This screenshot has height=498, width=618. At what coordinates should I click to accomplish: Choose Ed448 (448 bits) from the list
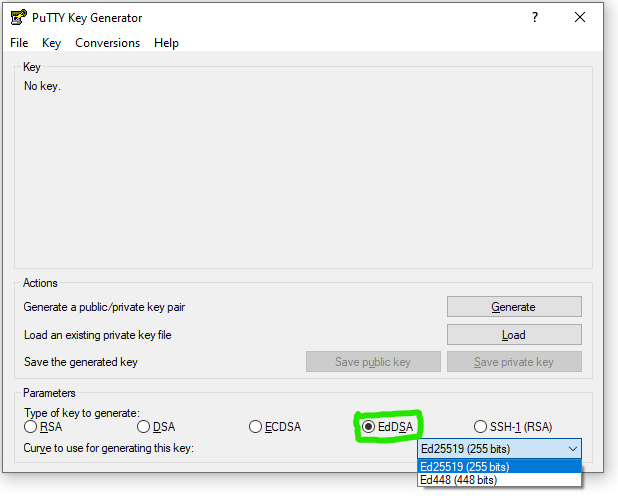point(499,480)
